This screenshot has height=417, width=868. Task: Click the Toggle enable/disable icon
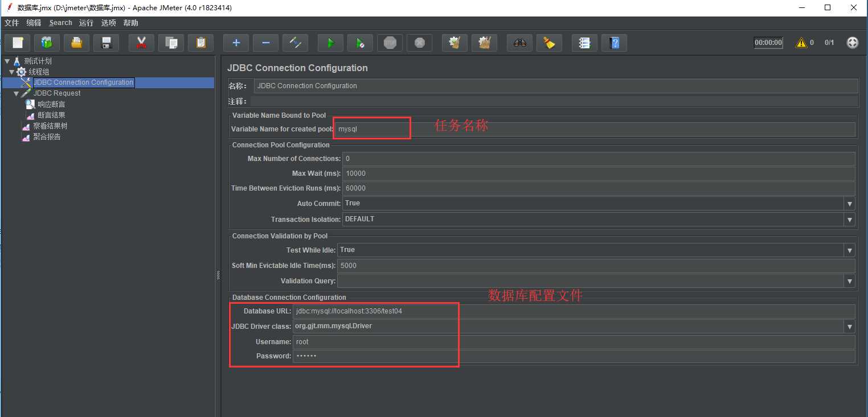coord(295,43)
